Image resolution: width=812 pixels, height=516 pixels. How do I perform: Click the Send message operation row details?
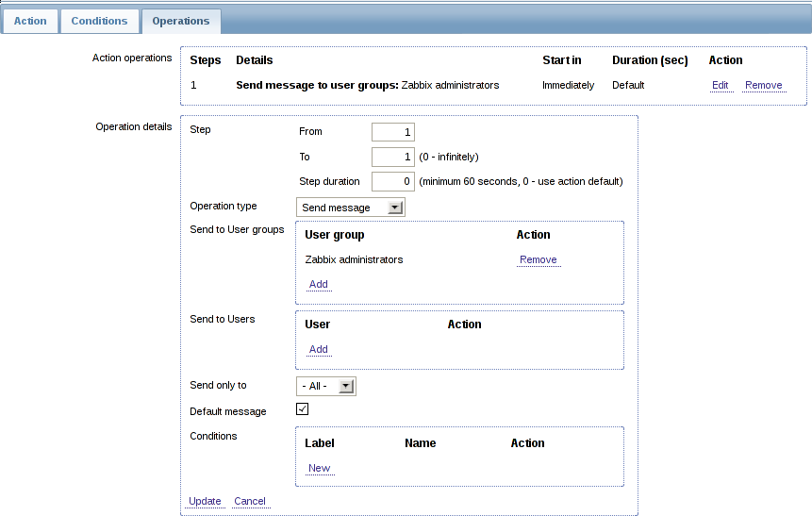[x=367, y=85]
